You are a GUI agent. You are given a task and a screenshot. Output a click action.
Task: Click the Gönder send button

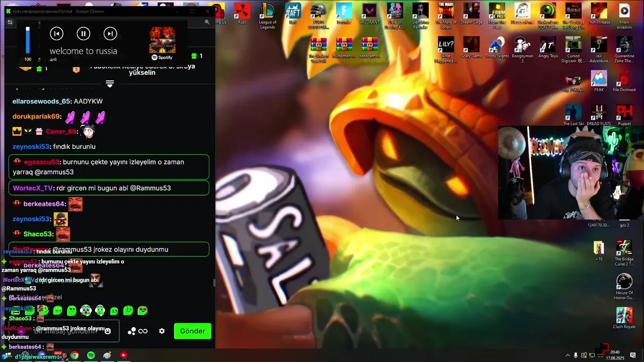click(193, 331)
